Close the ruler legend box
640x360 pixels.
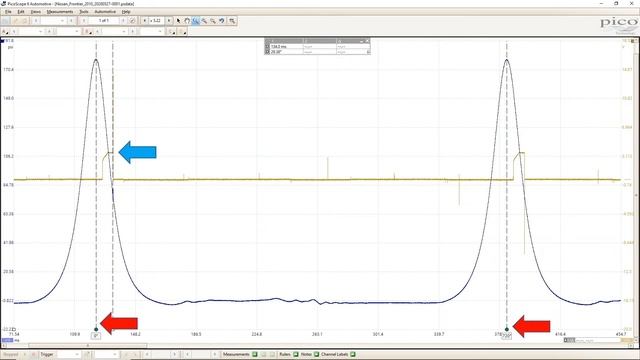coord(367,41)
